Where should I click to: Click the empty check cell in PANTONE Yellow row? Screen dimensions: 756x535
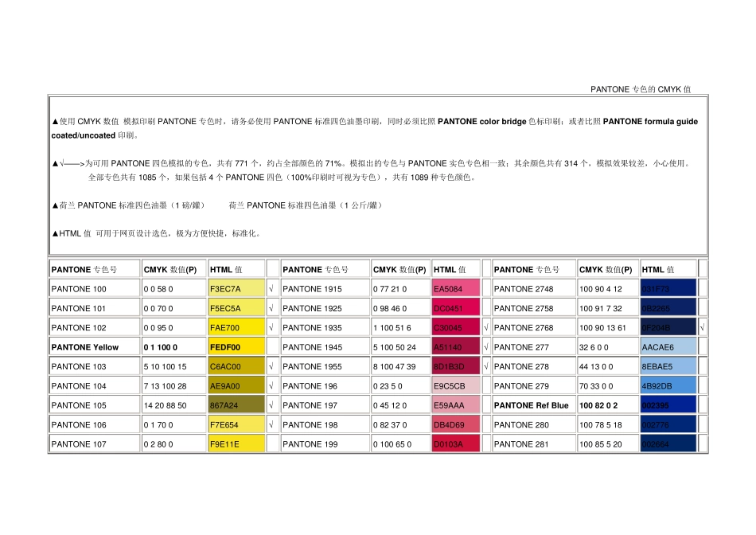click(272, 347)
